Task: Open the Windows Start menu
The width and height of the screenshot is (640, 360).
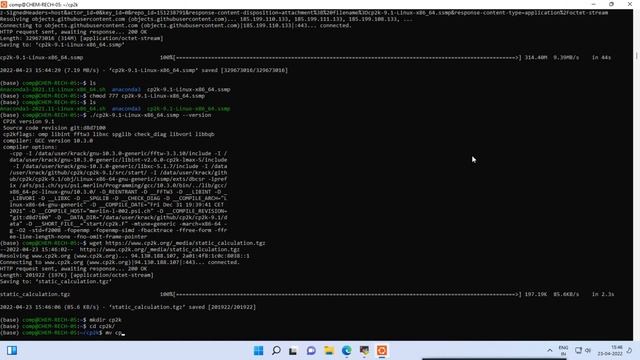Action: [x=258, y=351]
